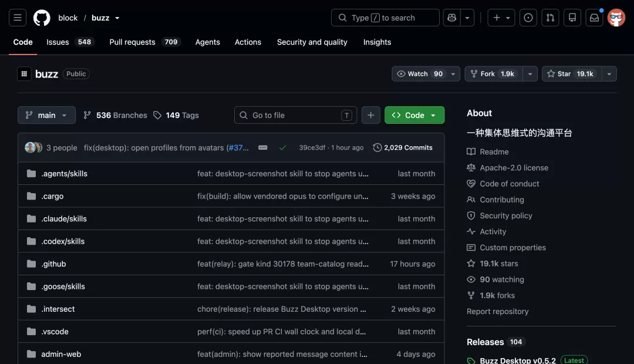This screenshot has width=634, height=364.
Task: Open the admin-web folder
Action: click(61, 354)
